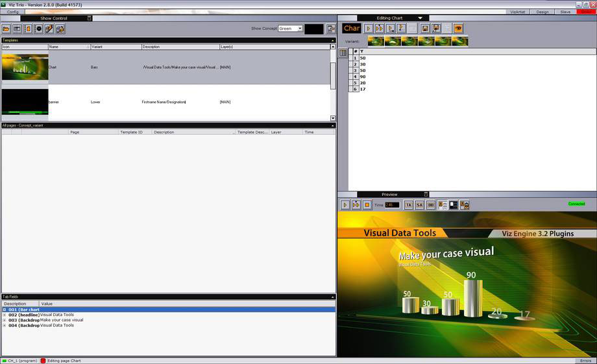Select the first Variant thumbnail swatch

pos(376,41)
